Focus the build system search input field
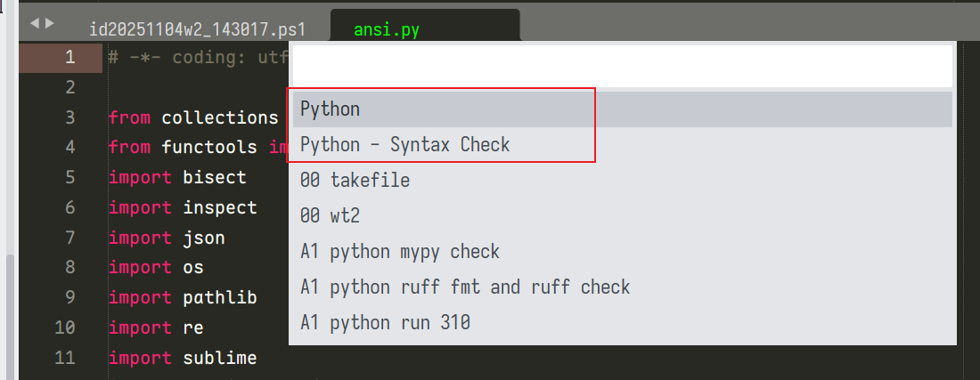The width and height of the screenshot is (980, 380). (x=621, y=66)
